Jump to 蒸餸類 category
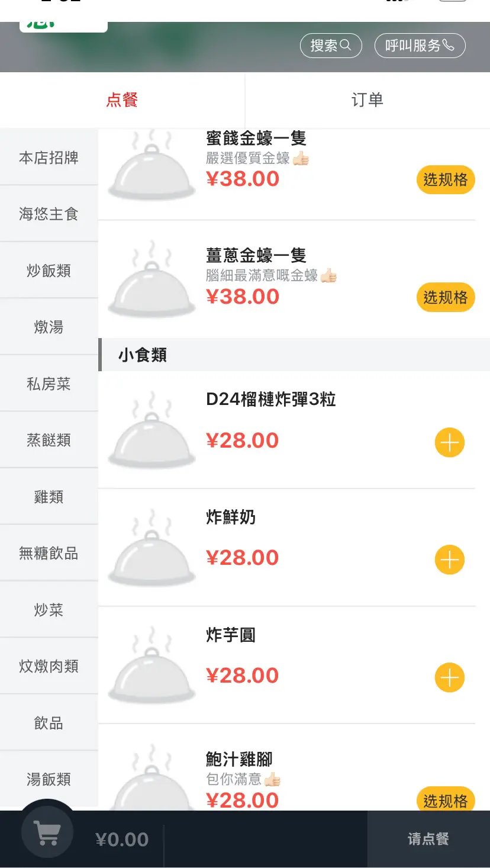Screen dimensions: 490x868 49,440
